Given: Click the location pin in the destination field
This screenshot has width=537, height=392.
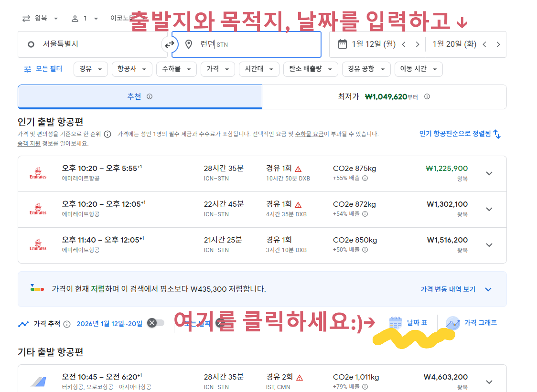Looking at the screenshot, I should [x=188, y=44].
